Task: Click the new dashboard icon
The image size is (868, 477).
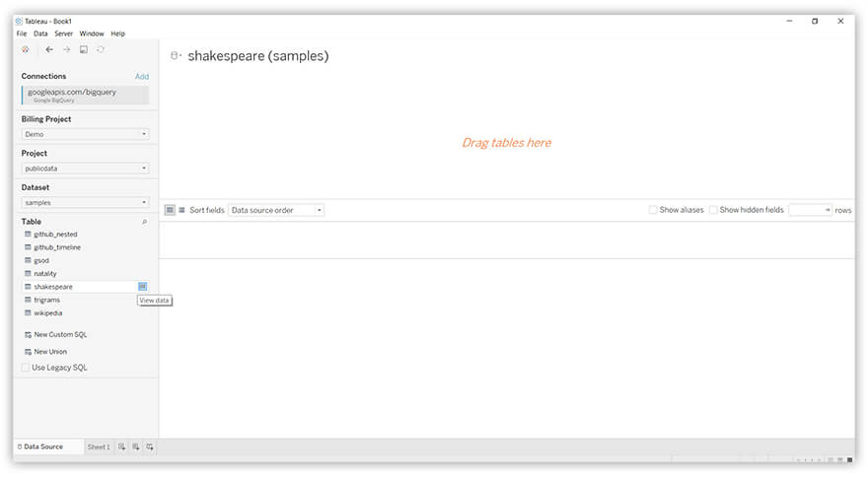Action: 136,447
